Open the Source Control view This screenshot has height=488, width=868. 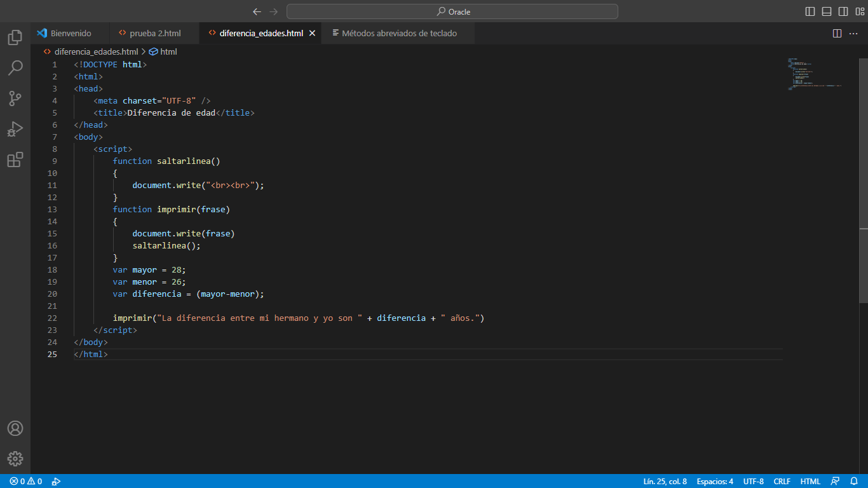[x=15, y=98]
